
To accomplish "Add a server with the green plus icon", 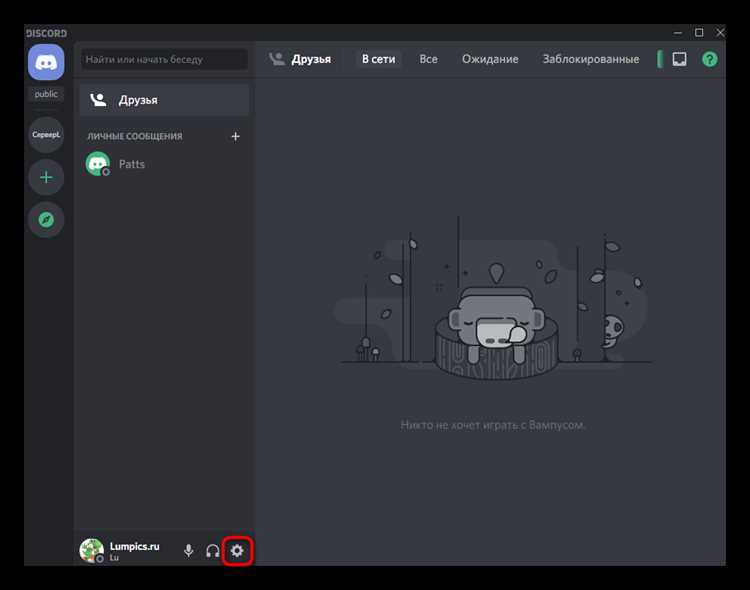I will pos(46,178).
